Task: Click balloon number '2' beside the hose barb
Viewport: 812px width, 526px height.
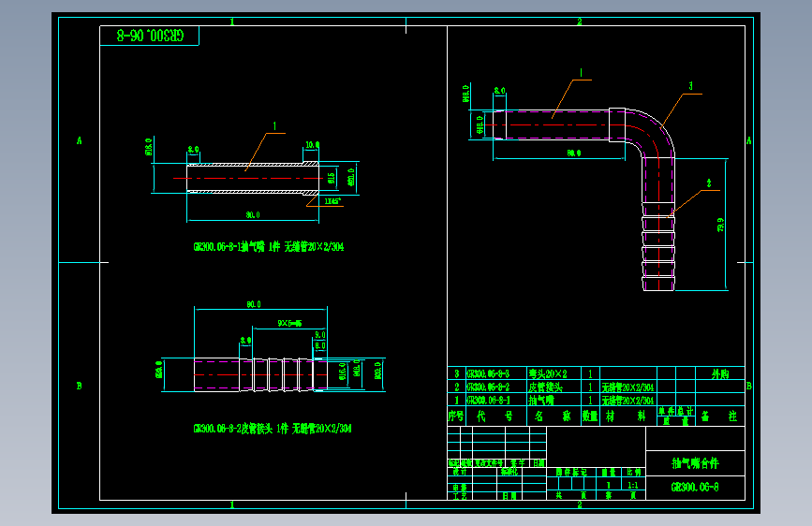Action: 709,183
